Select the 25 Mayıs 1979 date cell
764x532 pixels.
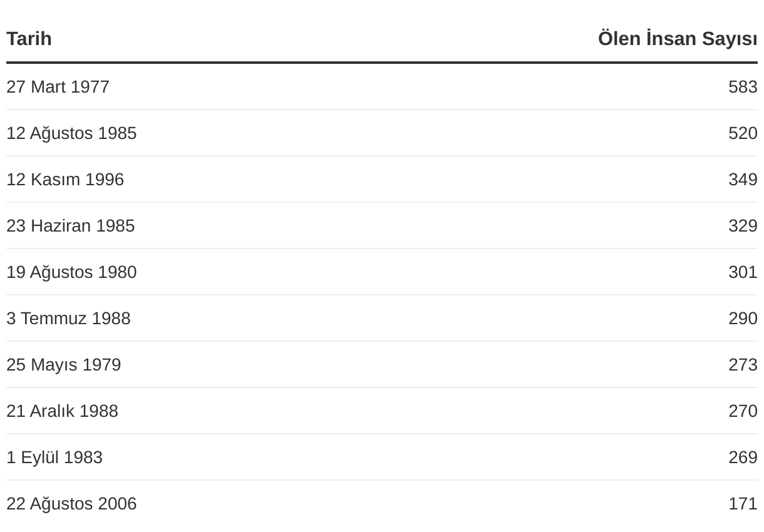pos(63,365)
